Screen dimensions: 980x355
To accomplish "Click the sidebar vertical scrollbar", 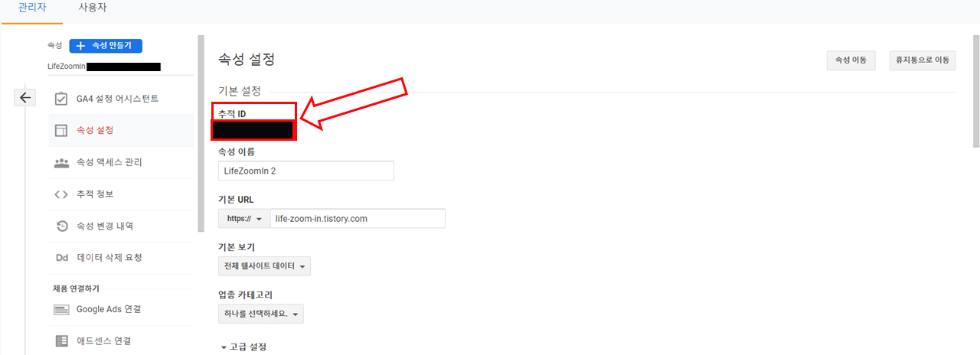I will point(200,132).
